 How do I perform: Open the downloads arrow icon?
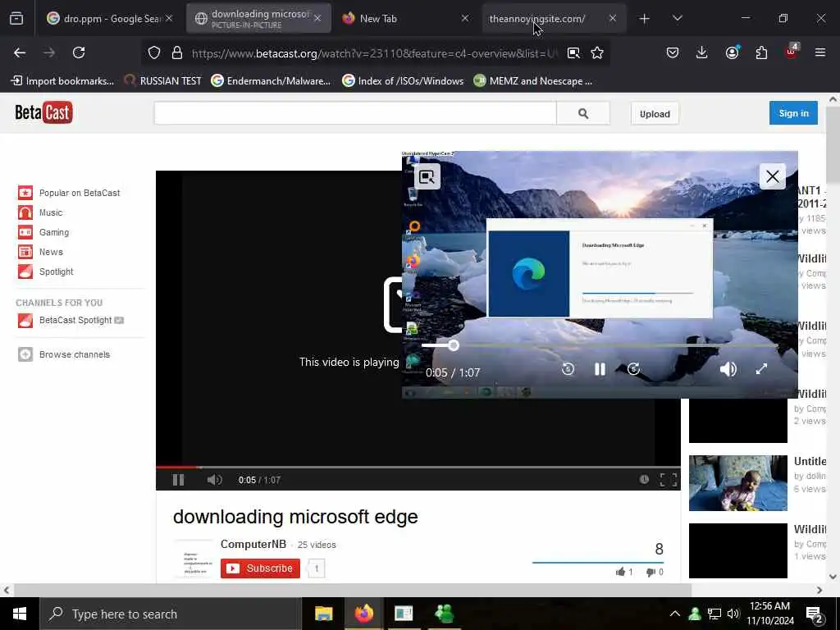click(702, 52)
